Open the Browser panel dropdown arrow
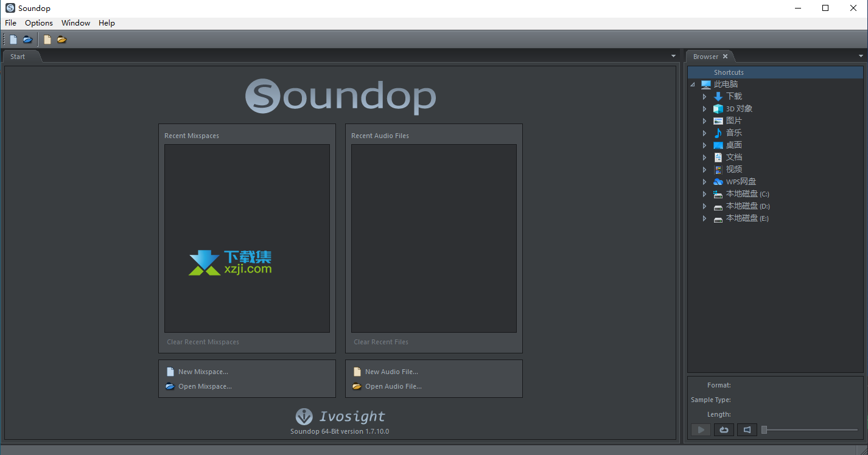 [861, 56]
